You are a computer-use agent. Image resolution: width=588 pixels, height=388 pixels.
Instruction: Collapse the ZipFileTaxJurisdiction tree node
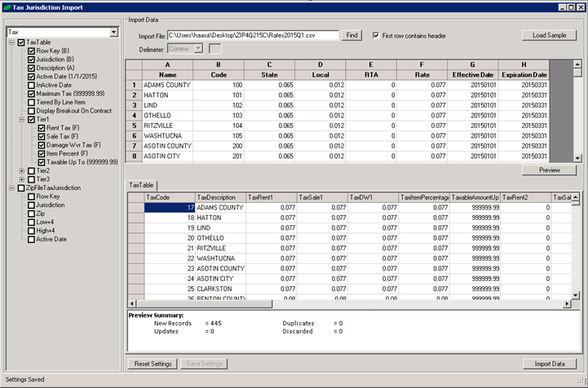(11, 187)
